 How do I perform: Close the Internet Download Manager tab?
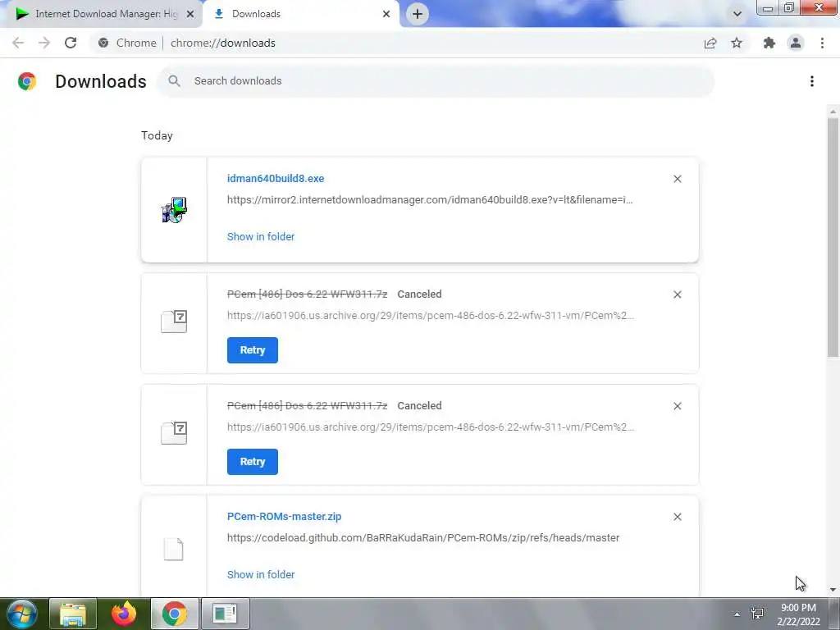click(190, 14)
